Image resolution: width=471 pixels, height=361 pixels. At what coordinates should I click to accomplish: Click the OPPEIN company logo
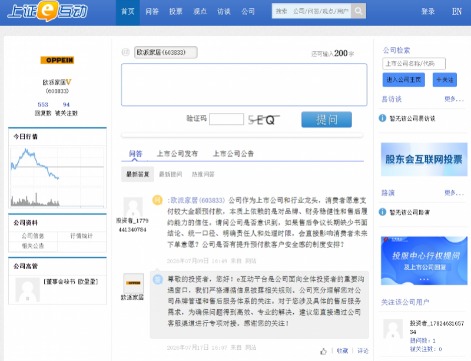tap(57, 60)
